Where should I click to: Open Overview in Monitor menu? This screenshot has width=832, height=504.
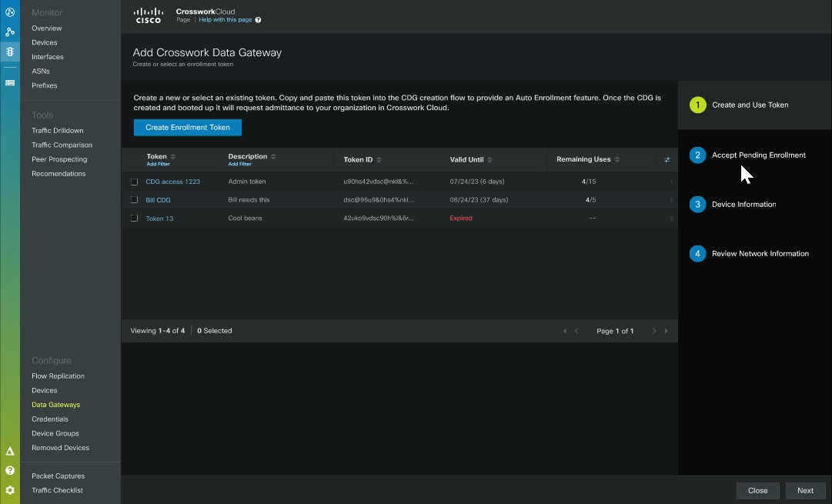click(47, 28)
